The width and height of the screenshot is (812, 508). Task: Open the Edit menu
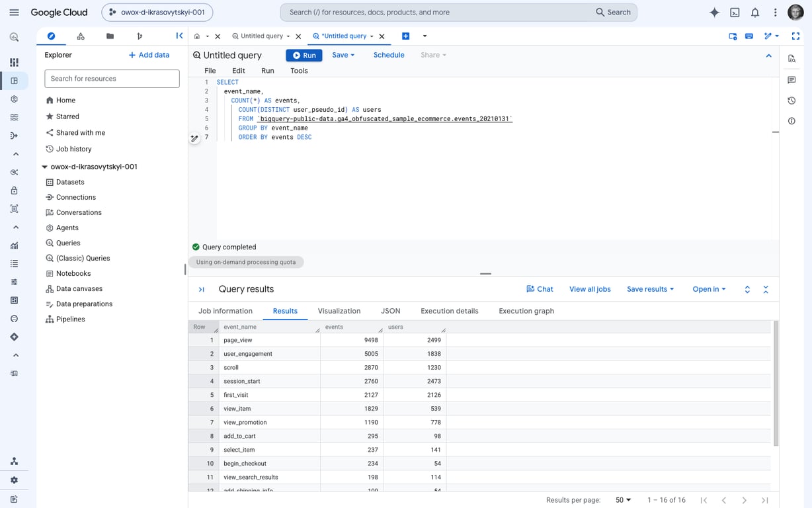coord(239,71)
